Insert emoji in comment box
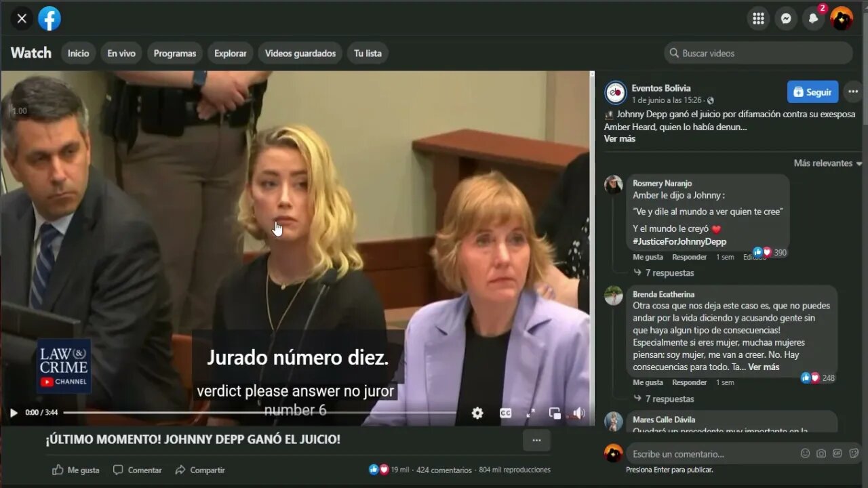The height and width of the screenshot is (488, 868). (x=806, y=453)
